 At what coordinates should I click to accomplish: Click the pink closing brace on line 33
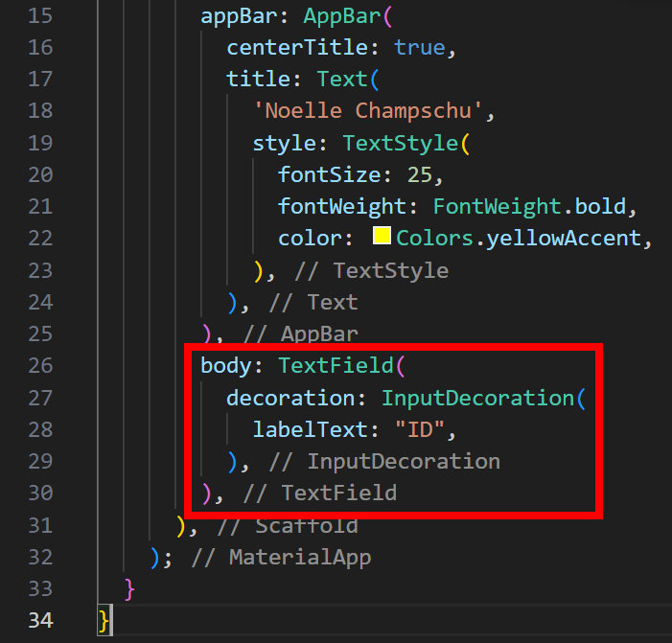click(x=129, y=590)
